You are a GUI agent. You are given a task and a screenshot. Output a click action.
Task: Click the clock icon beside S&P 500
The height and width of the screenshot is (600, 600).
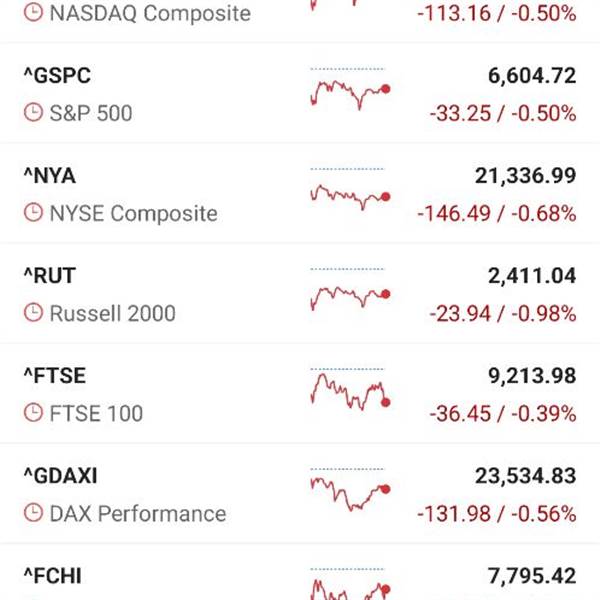click(33, 114)
